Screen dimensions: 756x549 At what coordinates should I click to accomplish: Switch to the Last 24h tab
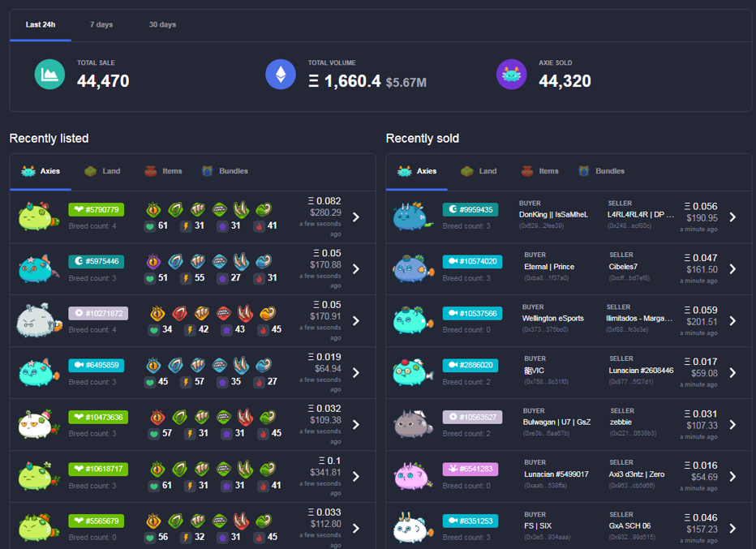click(41, 24)
